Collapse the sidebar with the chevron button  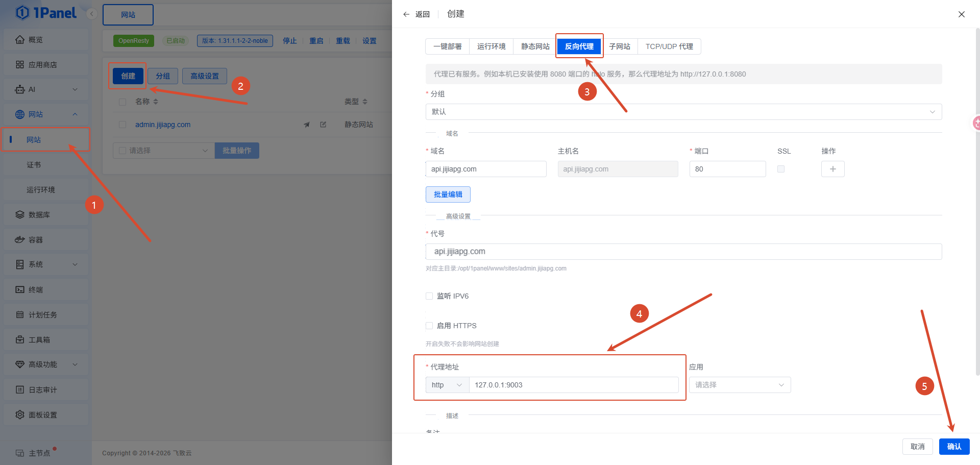pos(92,14)
